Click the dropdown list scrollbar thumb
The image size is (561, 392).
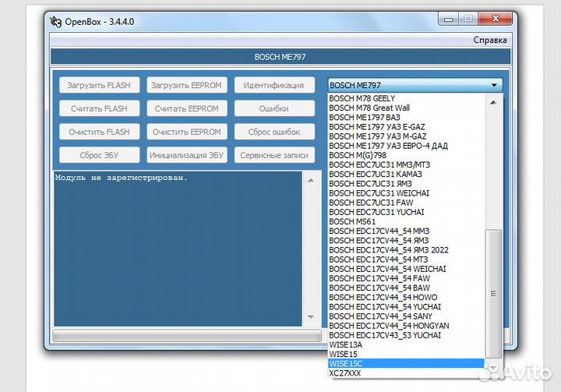pos(493,294)
